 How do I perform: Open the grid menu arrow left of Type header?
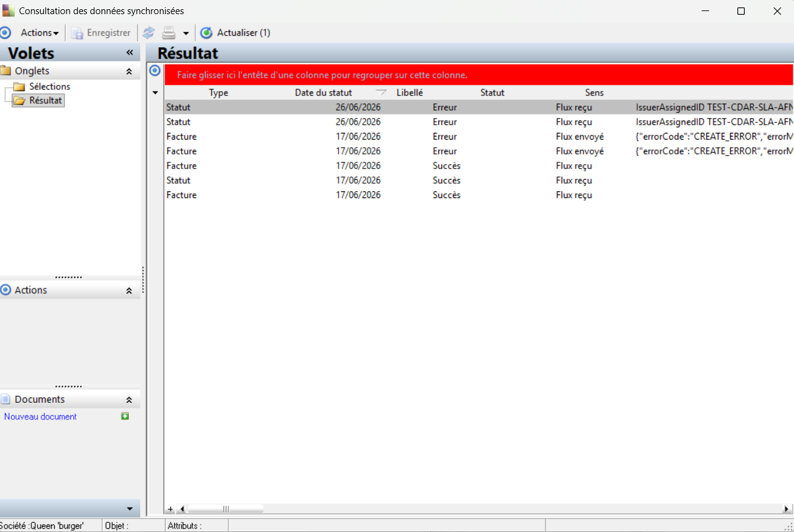coord(155,93)
